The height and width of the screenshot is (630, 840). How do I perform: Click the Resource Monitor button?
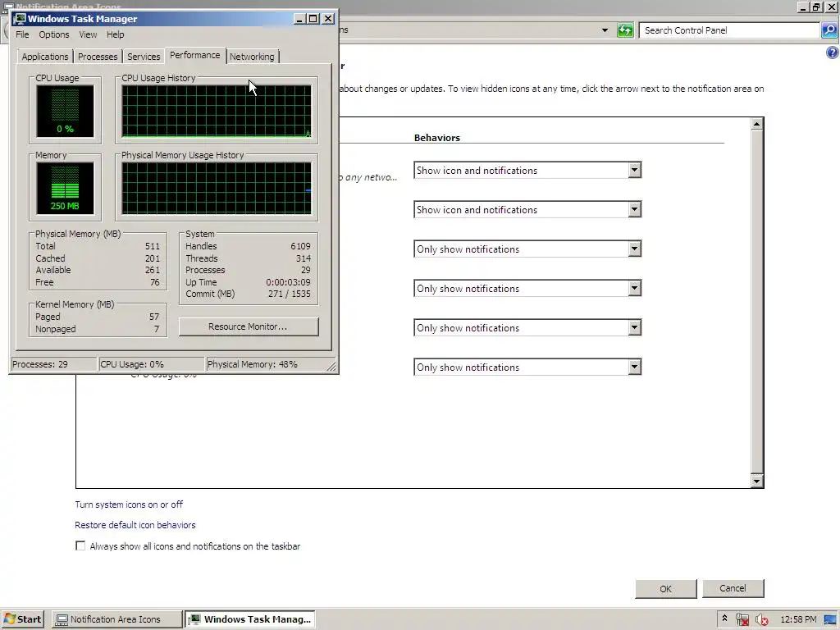coord(248,326)
